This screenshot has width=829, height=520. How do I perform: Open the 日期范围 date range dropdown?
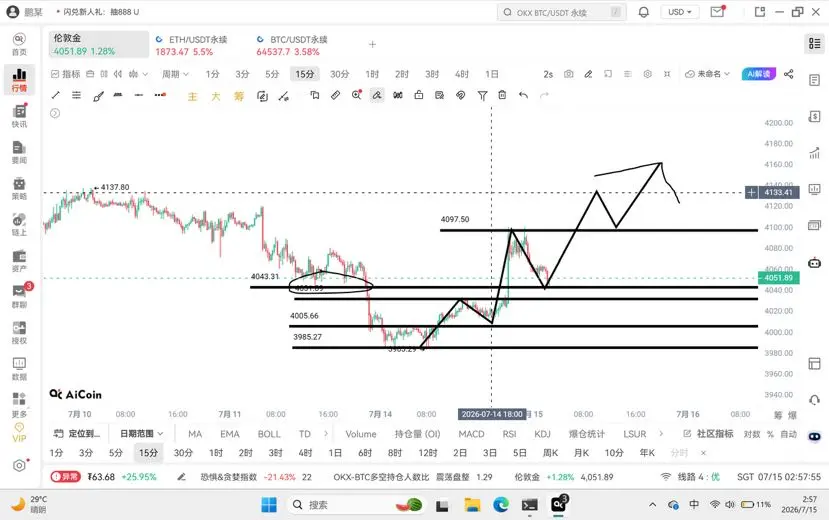141,433
